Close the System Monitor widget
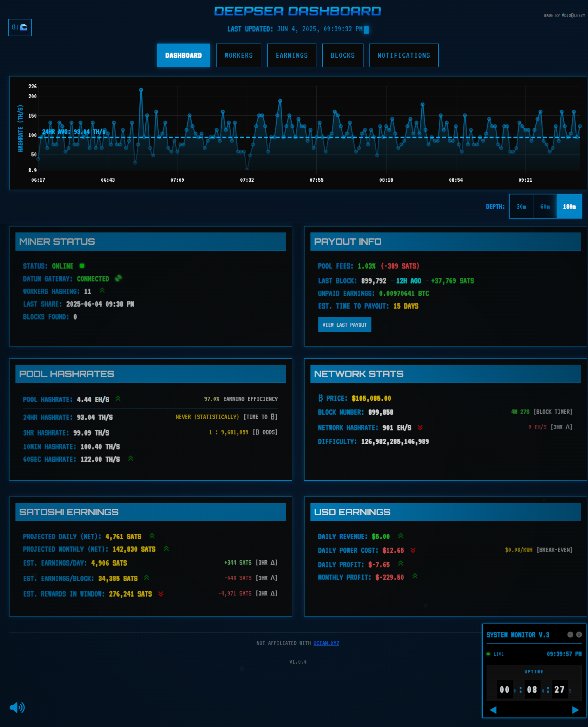This screenshot has height=727, width=588. 579,634
